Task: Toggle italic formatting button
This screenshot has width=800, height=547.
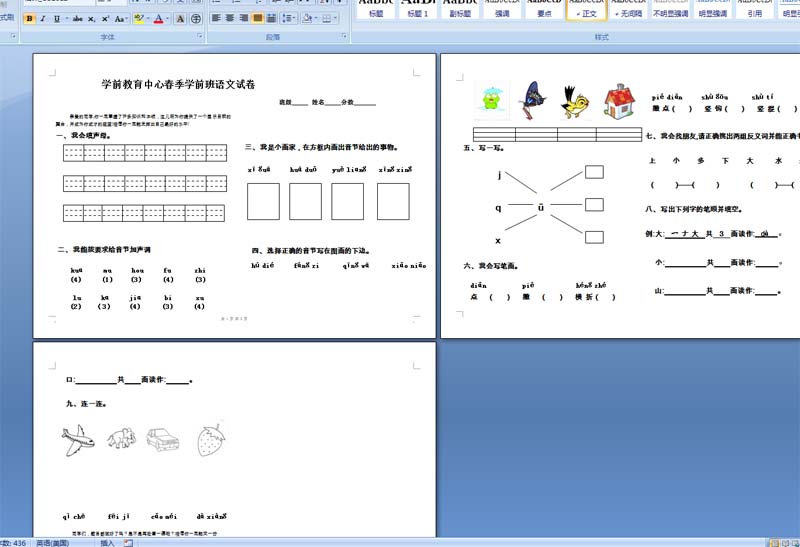Action: click(43, 19)
